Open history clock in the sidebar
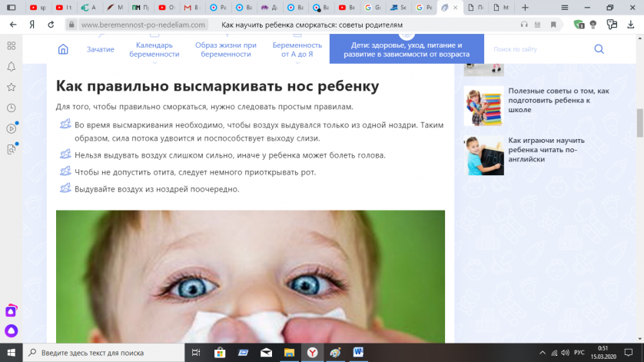The image size is (644, 362). pyautogui.click(x=12, y=108)
